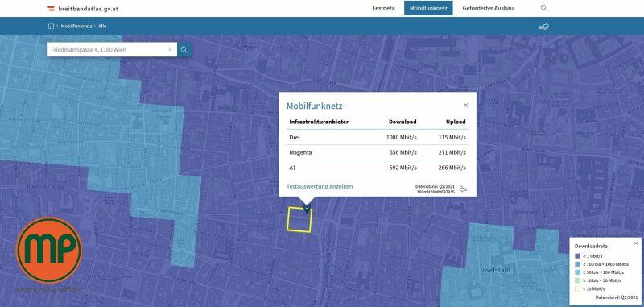Image resolution: width=644 pixels, height=307 pixels.
Task: Click the breitbandatlas.gv.at logo
Action: click(84, 8)
